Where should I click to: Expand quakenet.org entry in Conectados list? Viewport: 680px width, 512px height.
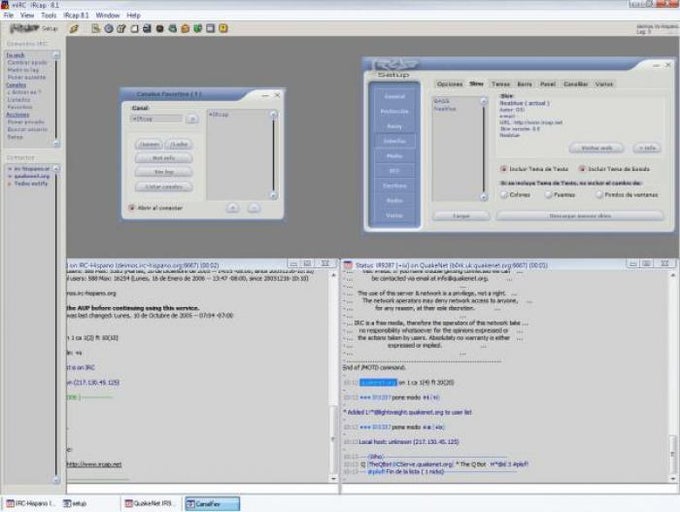click(x=10, y=176)
